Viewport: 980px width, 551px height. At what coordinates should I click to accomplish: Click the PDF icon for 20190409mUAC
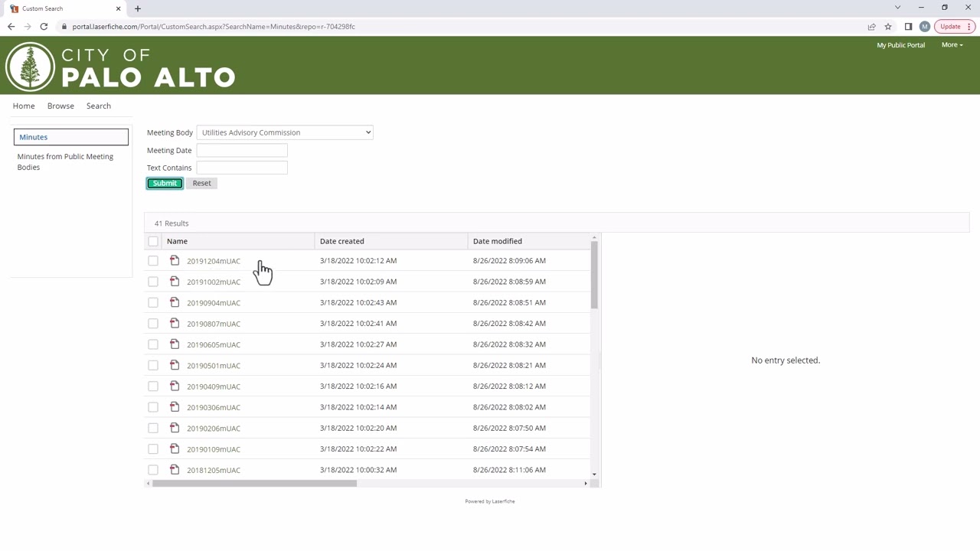click(x=175, y=386)
